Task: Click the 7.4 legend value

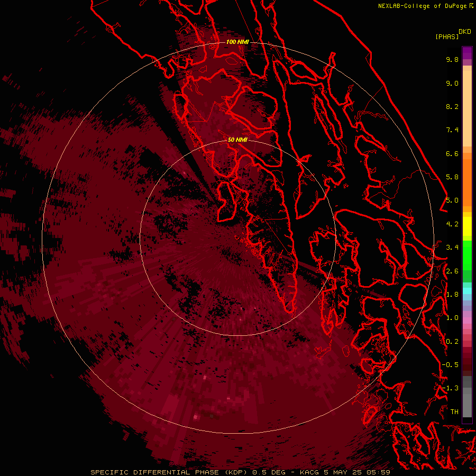Action: [452, 130]
